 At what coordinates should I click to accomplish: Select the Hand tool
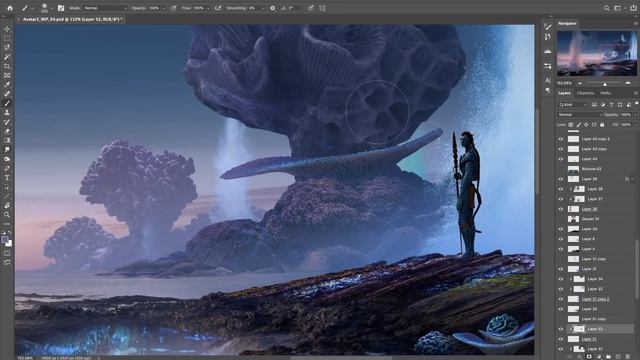click(x=7, y=205)
